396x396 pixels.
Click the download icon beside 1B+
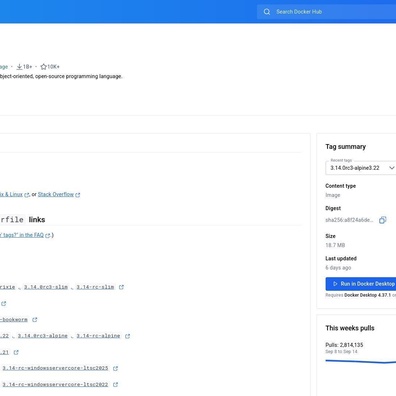[x=19, y=67]
